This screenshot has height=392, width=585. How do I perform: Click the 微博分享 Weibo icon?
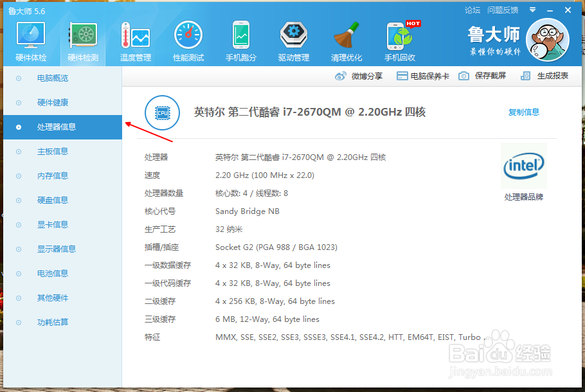340,76
